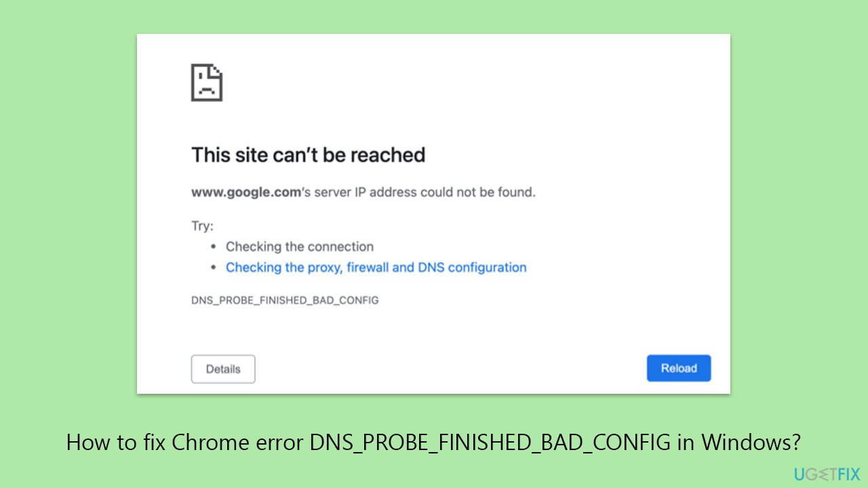Screen dimensions: 868x488
Task: Click the Reload button
Action: point(679,368)
